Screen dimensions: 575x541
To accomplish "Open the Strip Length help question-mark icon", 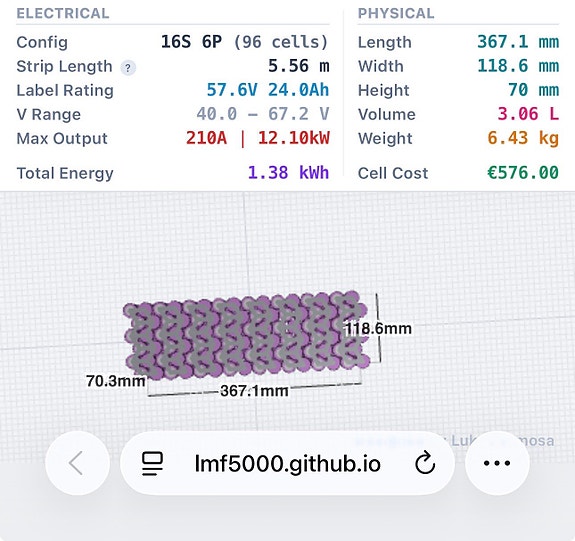I will [128, 67].
